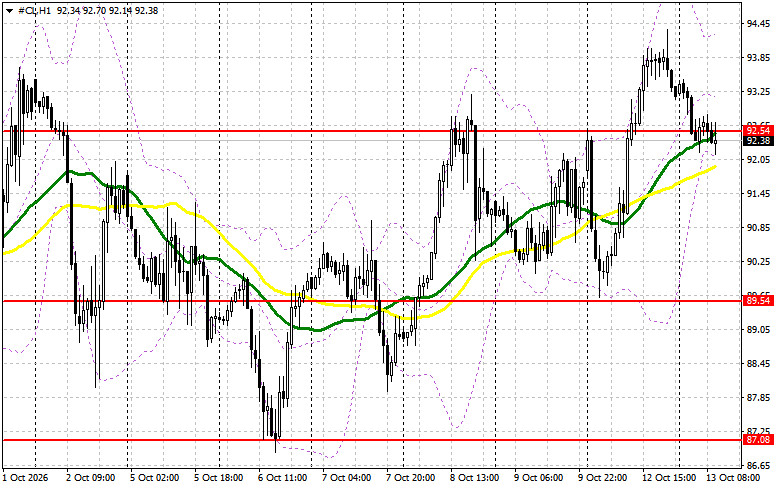
Task: Select the black 92.38 current price label
Action: (758, 141)
